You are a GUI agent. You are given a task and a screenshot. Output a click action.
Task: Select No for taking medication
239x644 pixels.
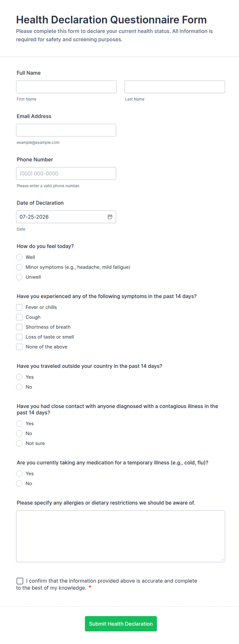coord(19,483)
